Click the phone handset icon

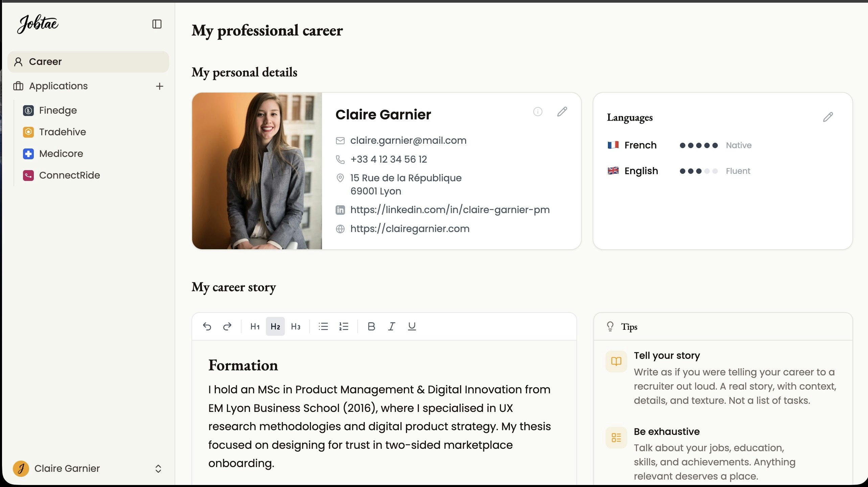point(340,159)
